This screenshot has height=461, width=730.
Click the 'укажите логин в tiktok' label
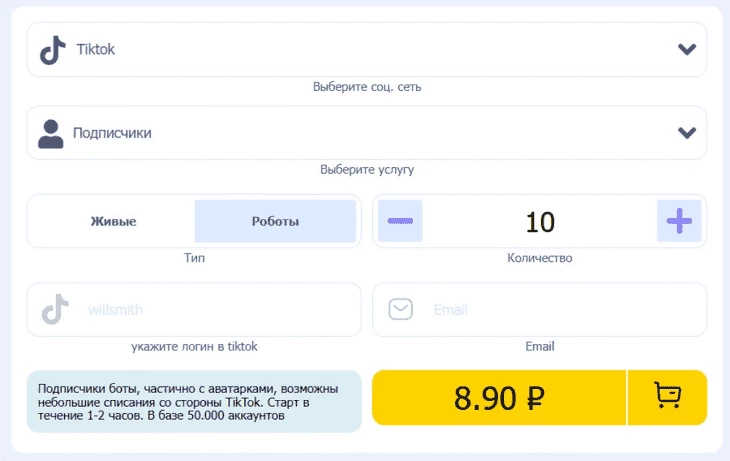[x=194, y=346]
